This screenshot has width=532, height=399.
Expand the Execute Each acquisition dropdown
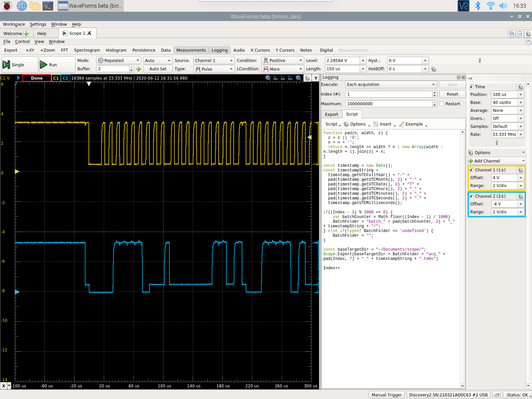tap(391, 84)
